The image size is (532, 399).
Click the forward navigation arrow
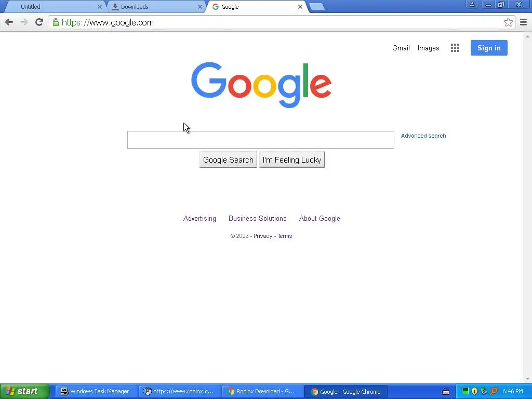(x=24, y=22)
